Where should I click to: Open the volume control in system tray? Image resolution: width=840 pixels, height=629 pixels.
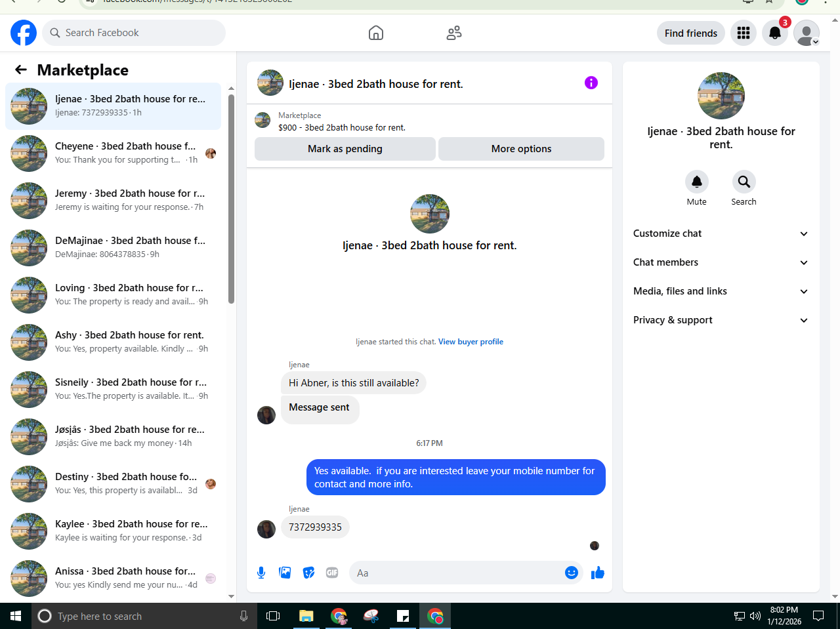pyautogui.click(x=755, y=616)
